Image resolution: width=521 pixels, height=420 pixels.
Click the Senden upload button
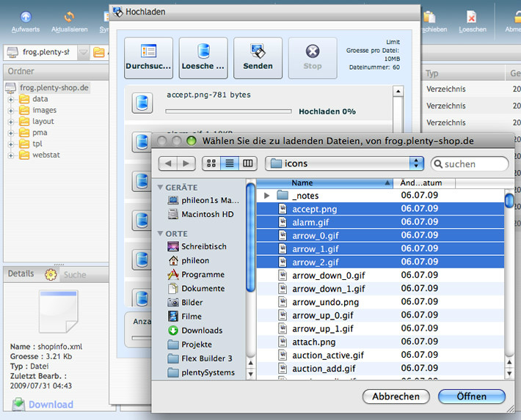[x=258, y=58]
